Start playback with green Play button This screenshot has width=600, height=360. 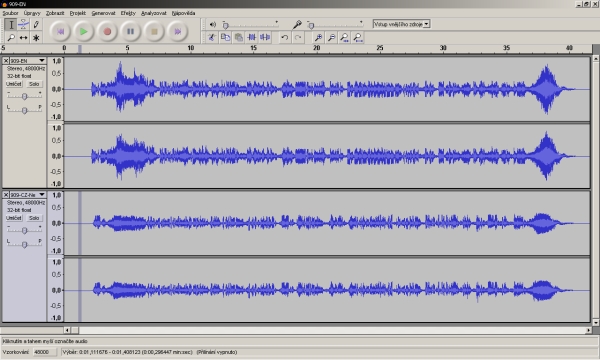click(x=83, y=31)
